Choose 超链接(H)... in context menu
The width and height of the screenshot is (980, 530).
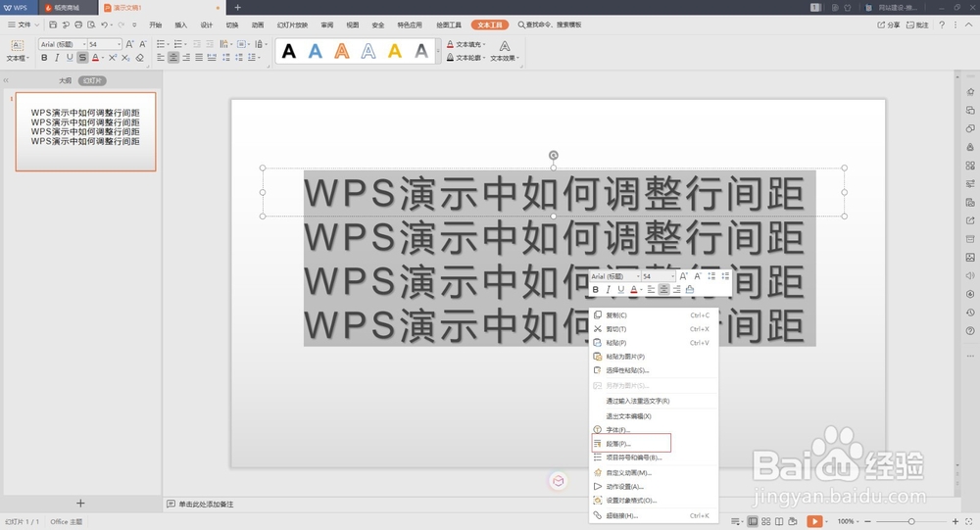pyautogui.click(x=653, y=515)
